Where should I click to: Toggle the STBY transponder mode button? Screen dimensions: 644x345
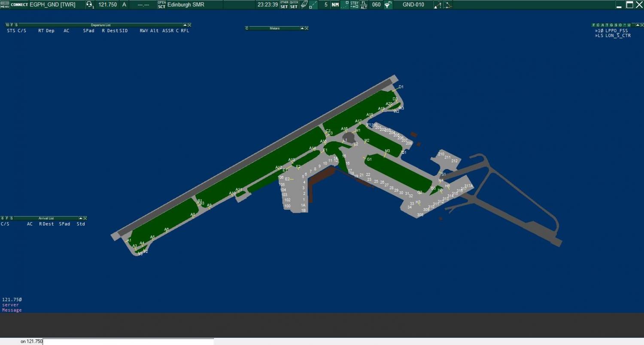tap(354, 5)
